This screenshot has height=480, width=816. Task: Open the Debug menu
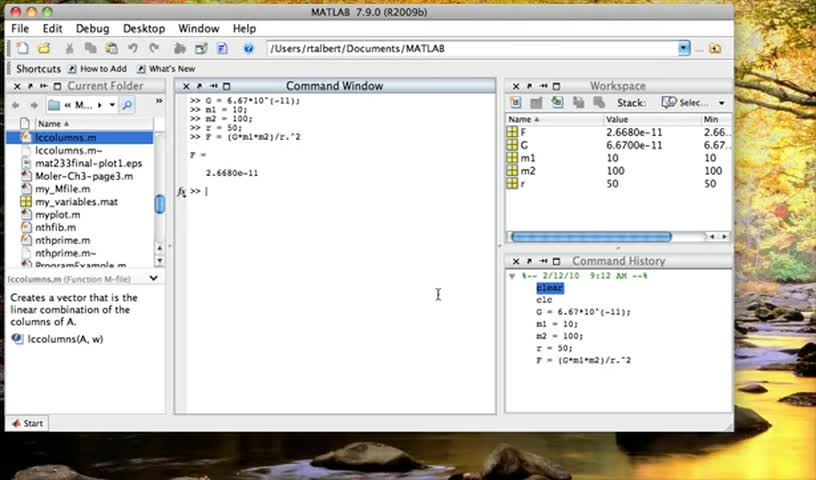pyautogui.click(x=93, y=29)
